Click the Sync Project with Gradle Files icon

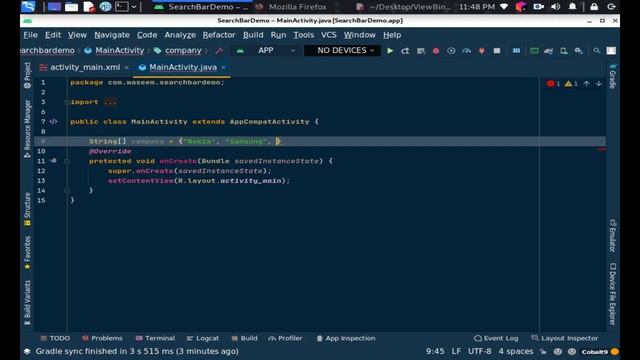549,51
